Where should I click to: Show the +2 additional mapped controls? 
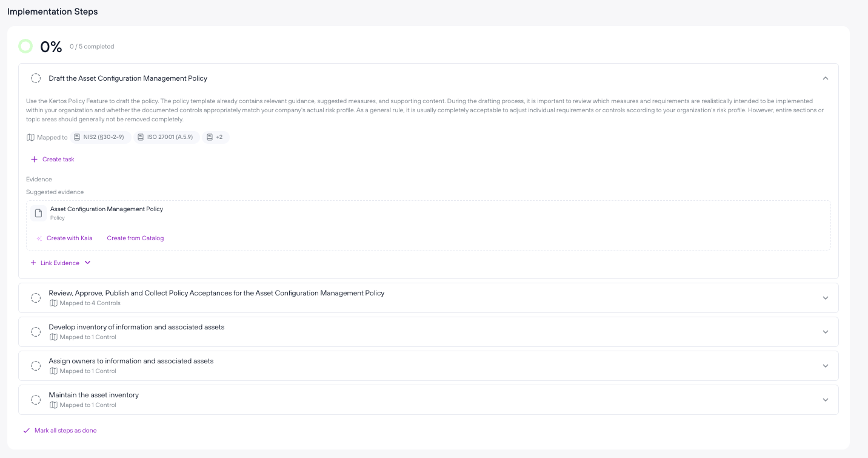(x=215, y=137)
